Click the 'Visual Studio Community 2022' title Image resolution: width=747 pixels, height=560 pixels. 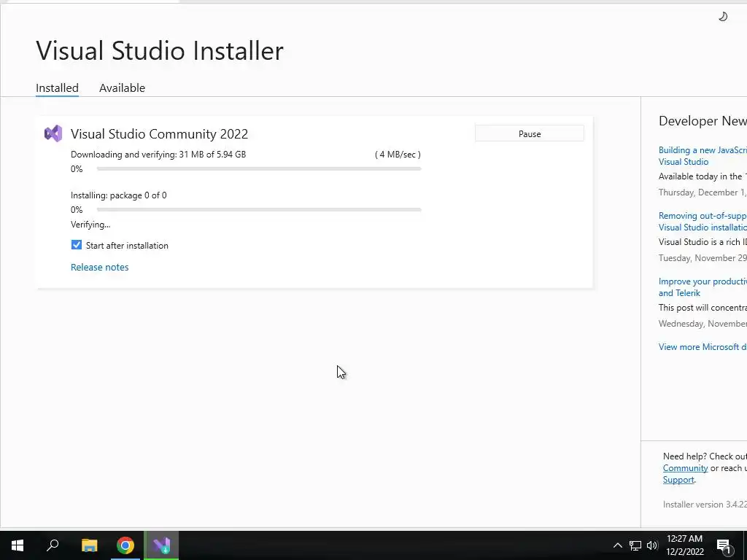point(159,134)
